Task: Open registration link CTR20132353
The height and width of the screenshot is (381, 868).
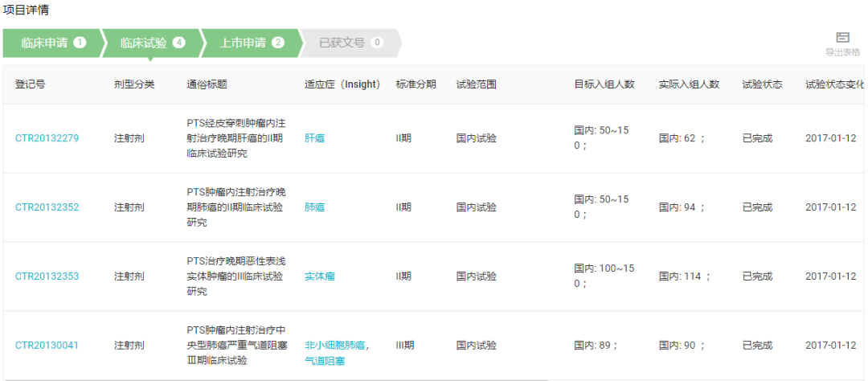Action: click(x=47, y=277)
